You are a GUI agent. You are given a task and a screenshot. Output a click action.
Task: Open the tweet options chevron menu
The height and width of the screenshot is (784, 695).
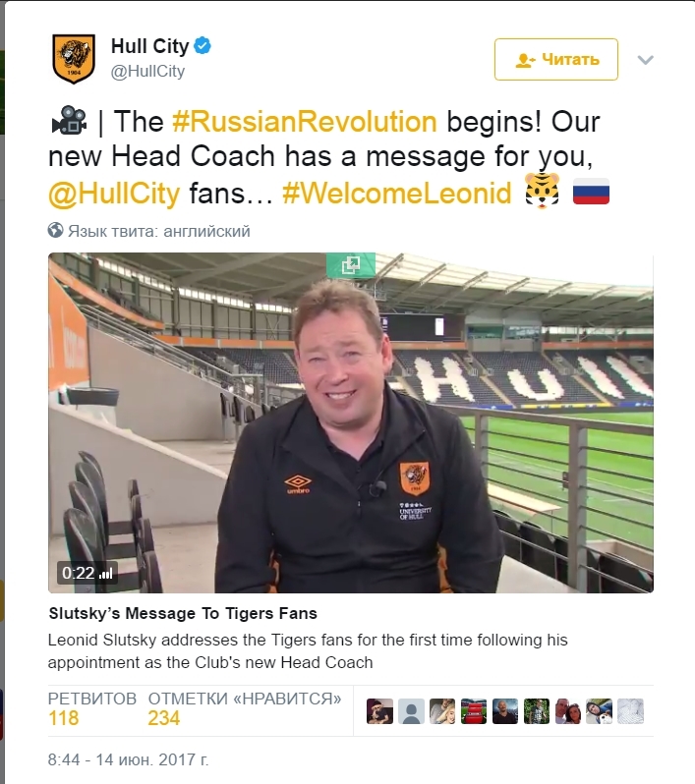pyautogui.click(x=646, y=60)
